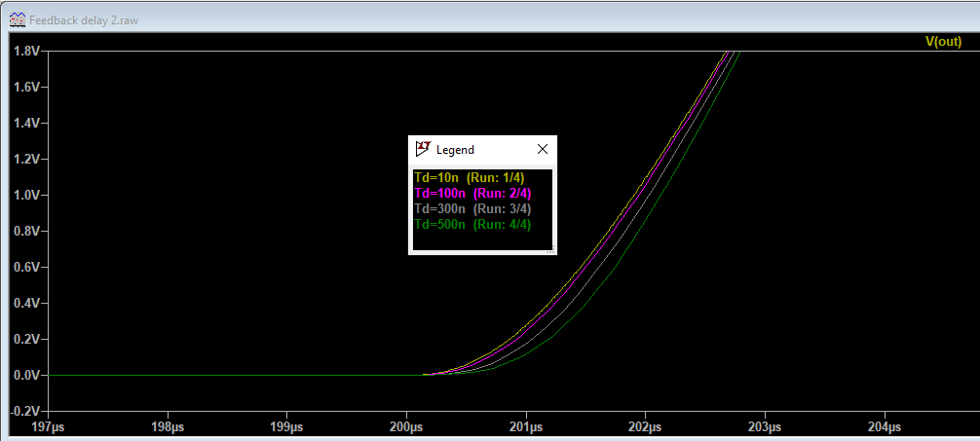Click the 1.0V vertical axis label
Viewport: 980px width, 441px height.
[27, 195]
